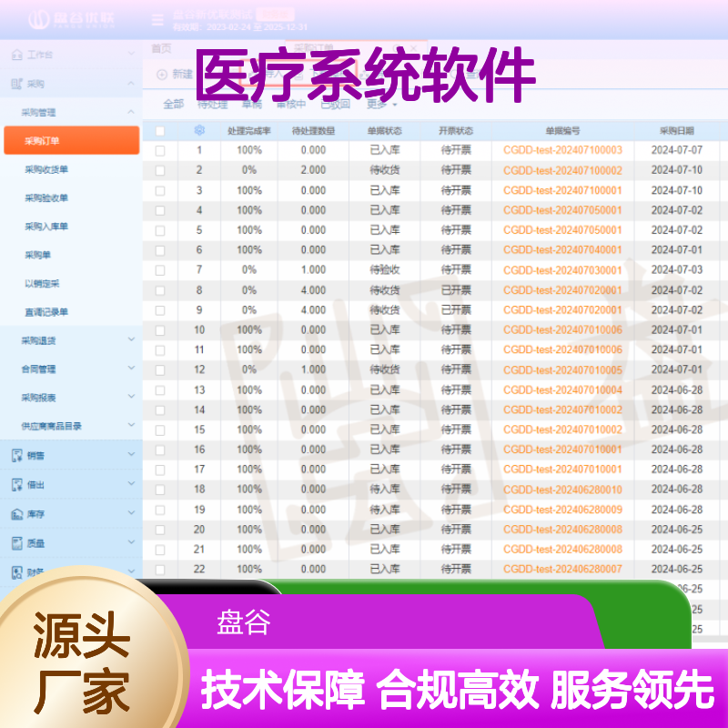The image size is (728, 728).
Task: Check the box for row 16
Action: coord(160,450)
